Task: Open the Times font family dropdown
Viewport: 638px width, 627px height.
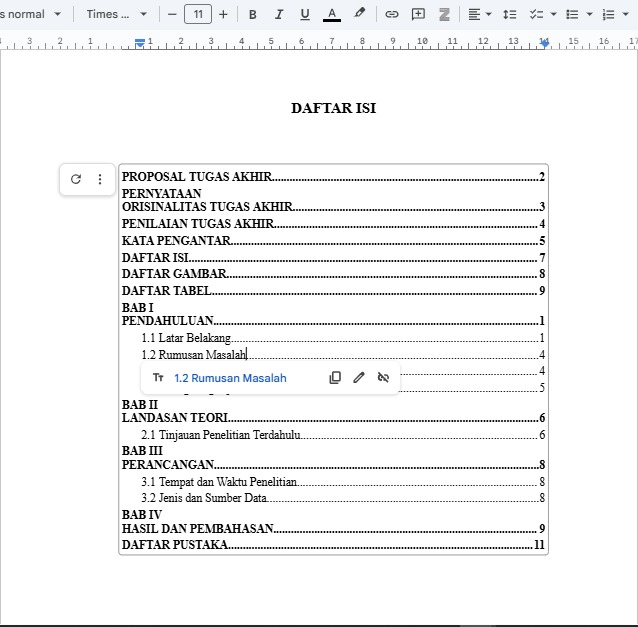Action: 117,14
